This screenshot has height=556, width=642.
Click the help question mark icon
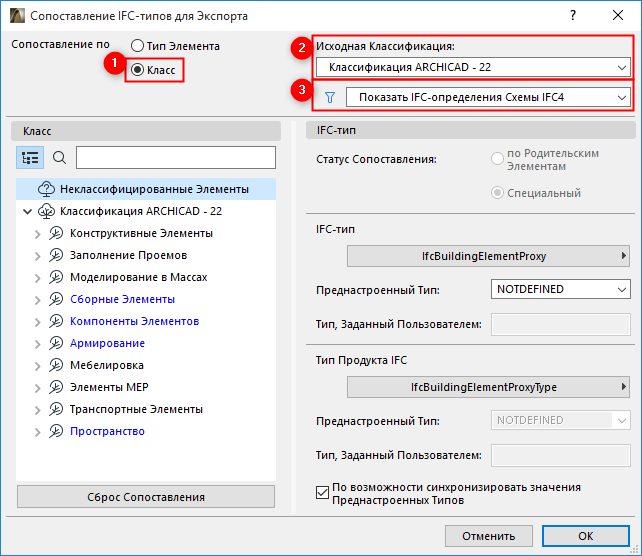[x=572, y=17]
